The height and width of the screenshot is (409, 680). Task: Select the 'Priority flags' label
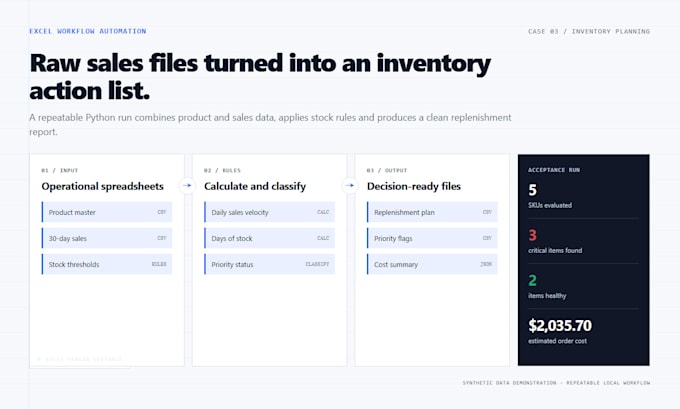click(393, 239)
